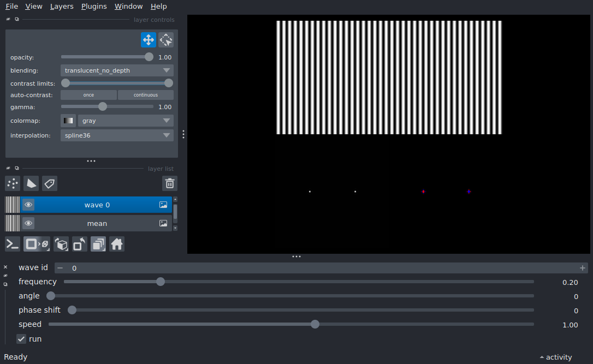Close the layer controls dock widget

[8, 19]
